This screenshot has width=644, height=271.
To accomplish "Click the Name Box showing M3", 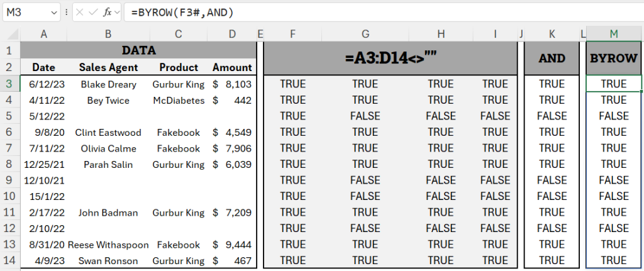I will [31, 13].
